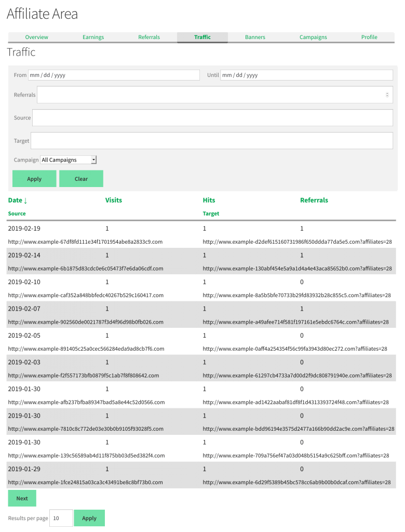The image size is (405, 532).
Task: Select source URL ending f8f808642.com
Action: (x=84, y=376)
